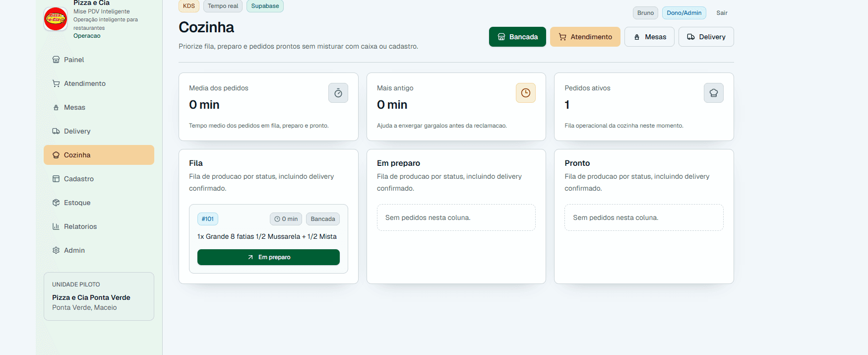Click the KDS tag
Viewport: 868px width, 355px height.
point(189,6)
